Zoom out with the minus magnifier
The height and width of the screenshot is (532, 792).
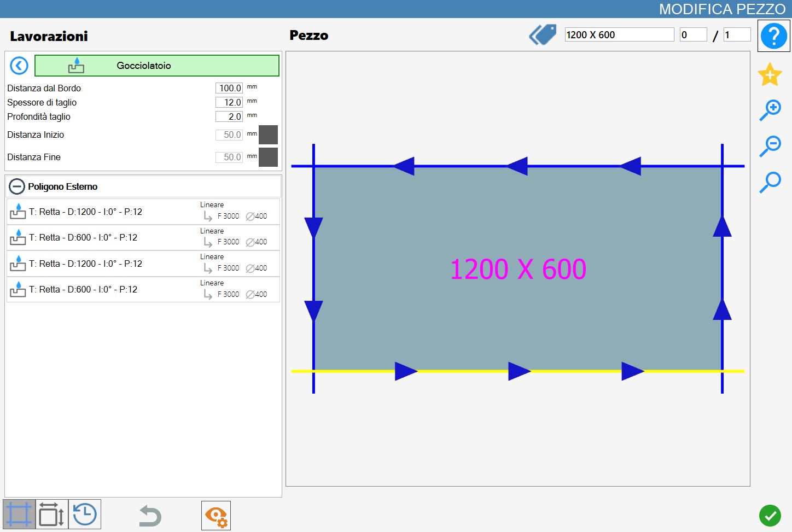[x=770, y=146]
